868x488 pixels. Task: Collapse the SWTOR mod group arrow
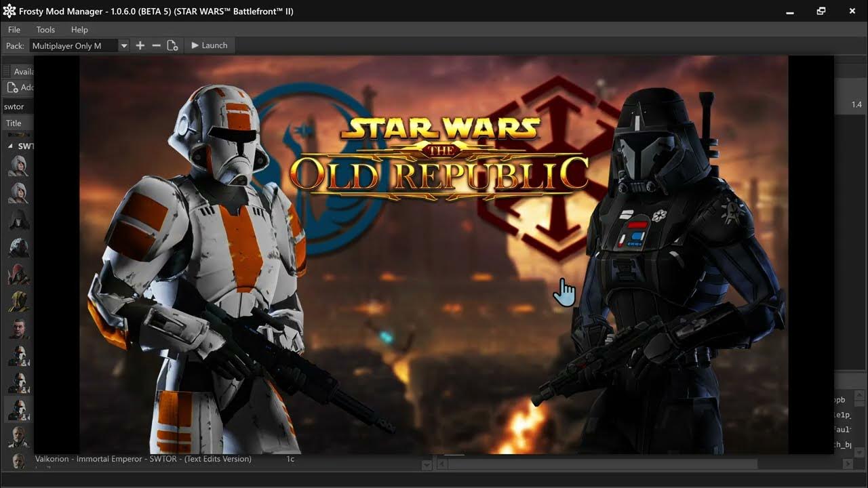click(10, 146)
